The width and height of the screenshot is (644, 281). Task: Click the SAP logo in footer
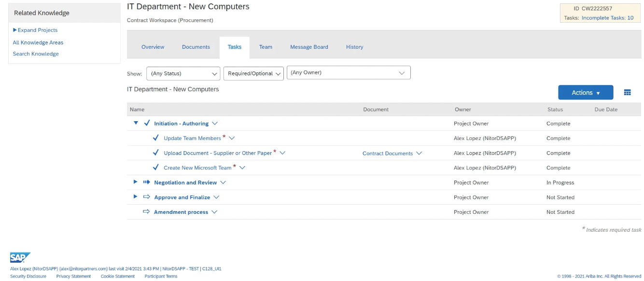pyautogui.click(x=20, y=258)
